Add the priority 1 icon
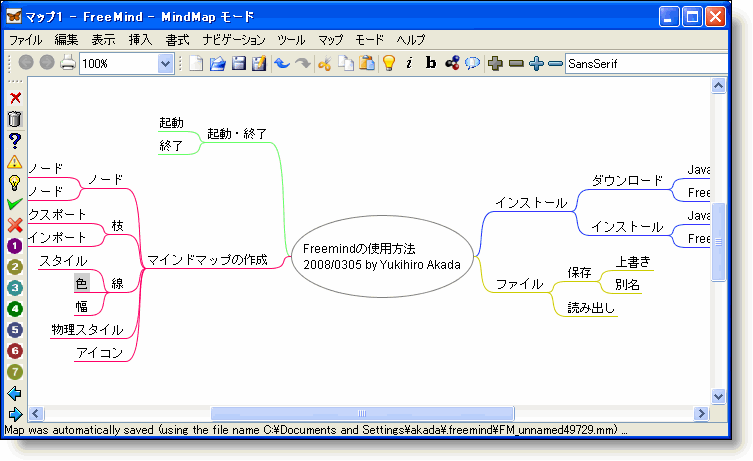Screen dimensions: 753x461 [14, 246]
